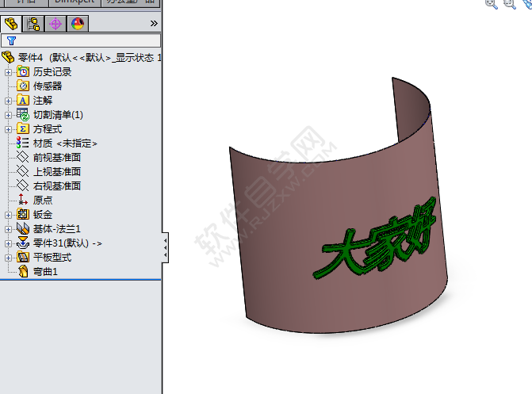Open the DisplayManager color ball tab
The image size is (532, 394).
(x=78, y=23)
